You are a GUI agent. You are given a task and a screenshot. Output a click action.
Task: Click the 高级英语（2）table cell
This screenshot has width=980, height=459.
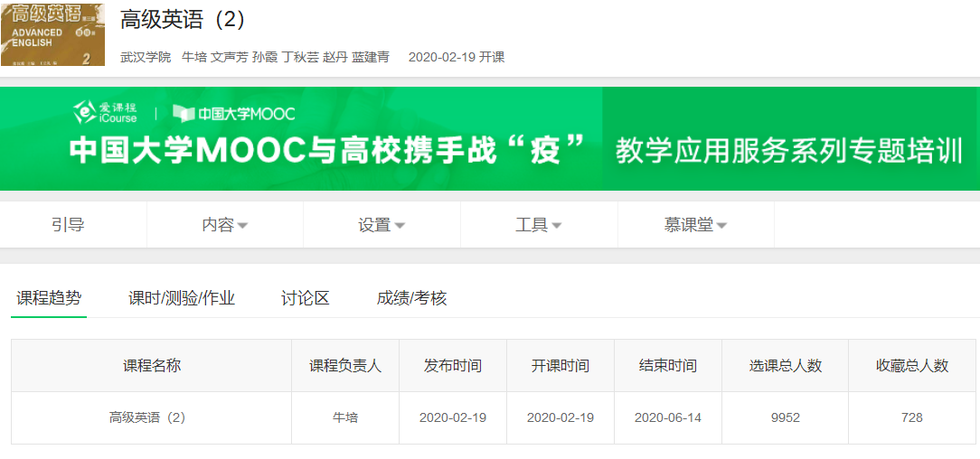pyautogui.click(x=147, y=417)
